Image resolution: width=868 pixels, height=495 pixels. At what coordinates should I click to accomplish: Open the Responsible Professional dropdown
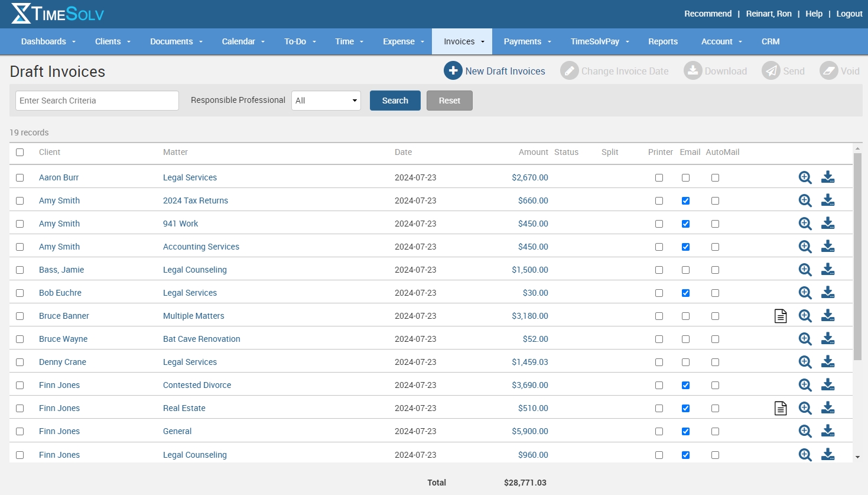[326, 100]
